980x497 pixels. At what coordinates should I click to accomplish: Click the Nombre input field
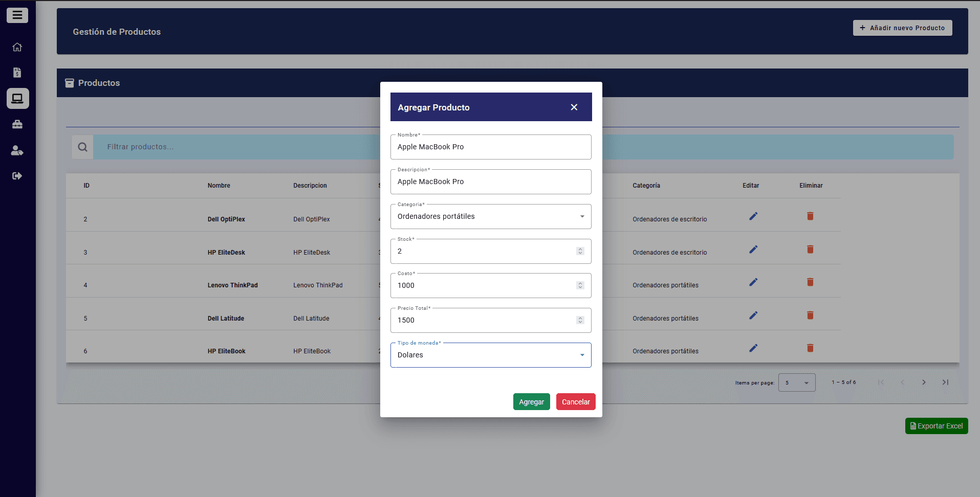point(490,147)
